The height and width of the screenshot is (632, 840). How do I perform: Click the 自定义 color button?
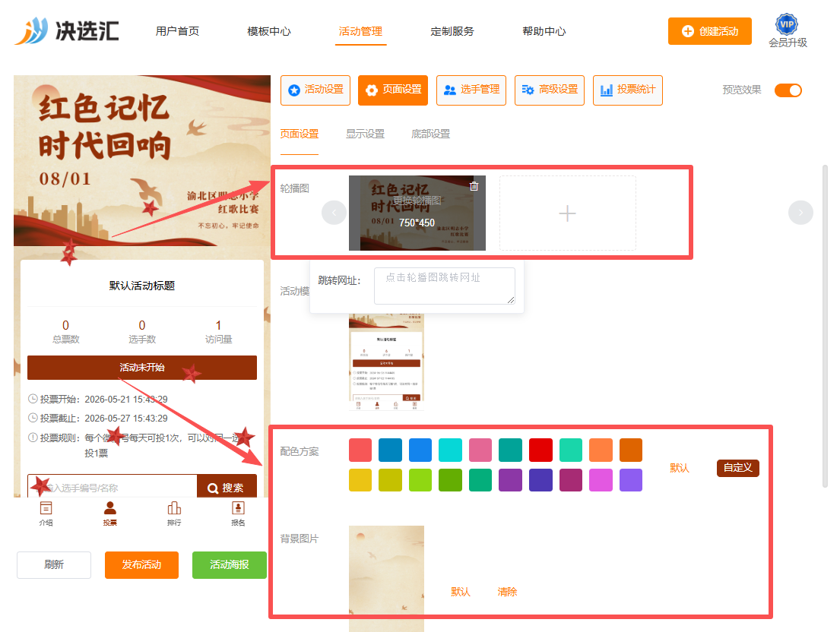point(737,468)
